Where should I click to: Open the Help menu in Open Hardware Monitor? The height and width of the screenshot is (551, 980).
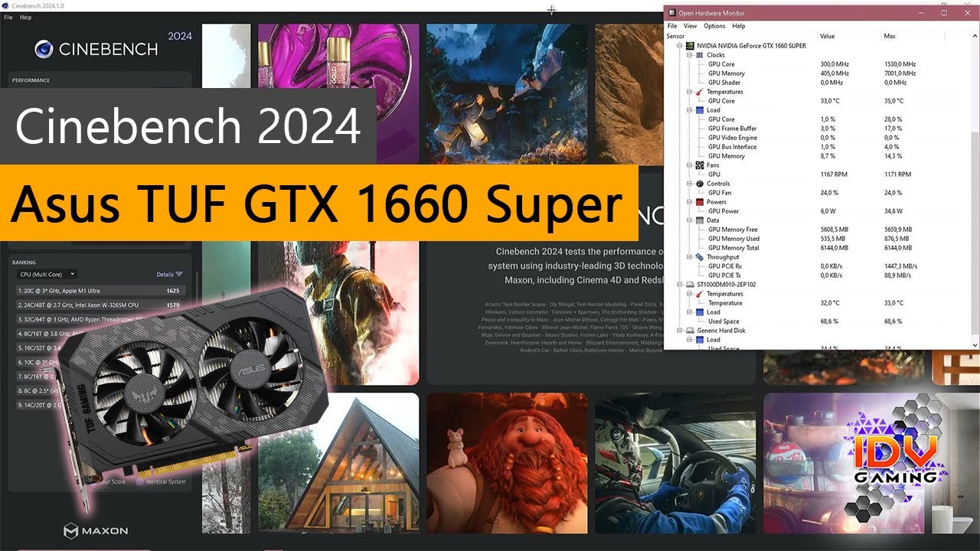(x=738, y=26)
